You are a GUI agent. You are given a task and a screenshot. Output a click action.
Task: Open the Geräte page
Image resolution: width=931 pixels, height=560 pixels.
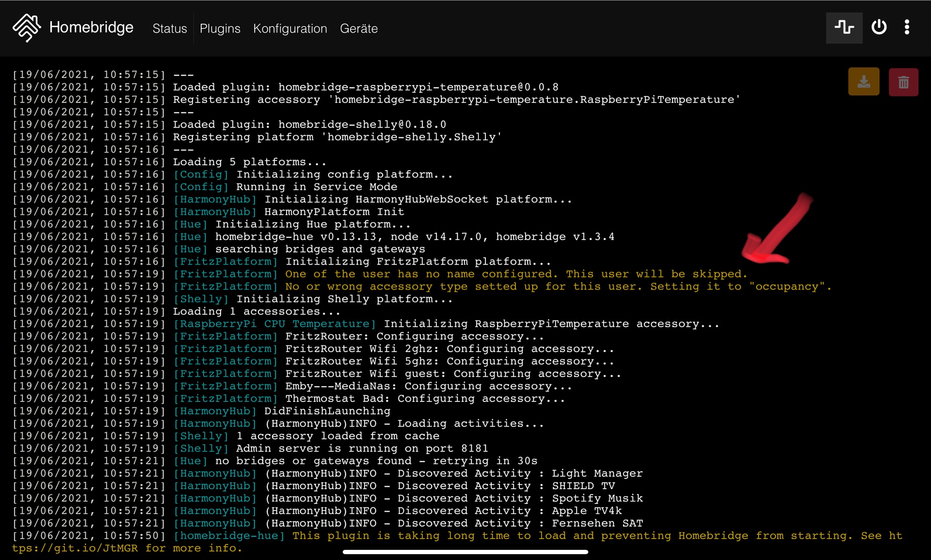pos(359,29)
